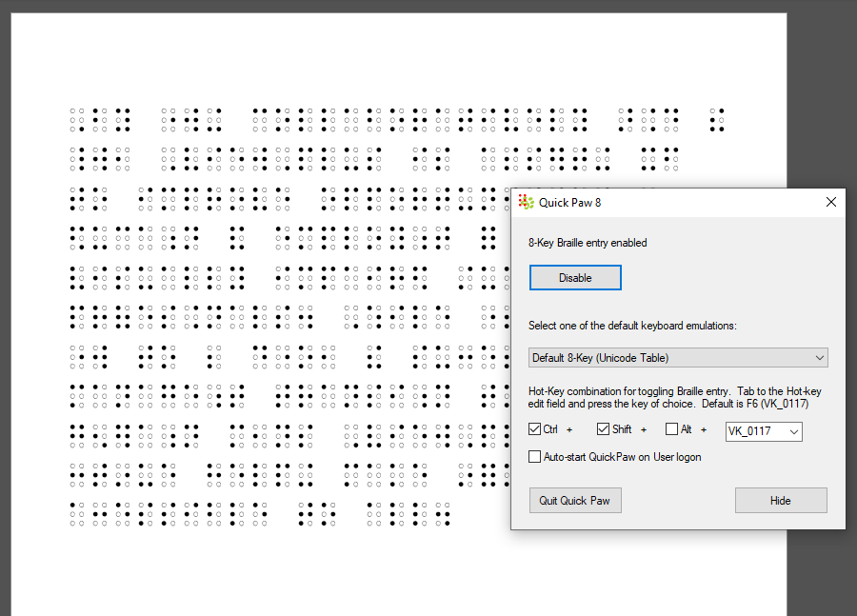Expand the VK_0117 hot-key dropdown
This screenshot has height=616, width=857.
(x=795, y=431)
